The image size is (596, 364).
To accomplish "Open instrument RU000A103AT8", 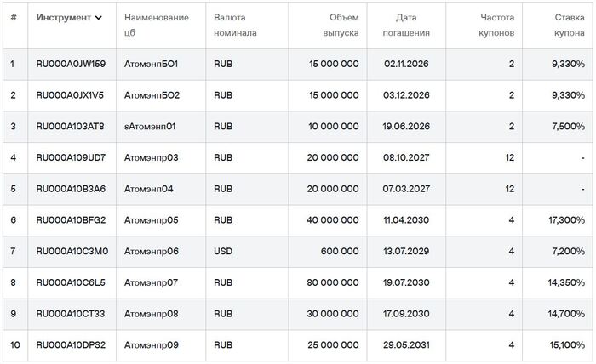I will click(70, 127).
